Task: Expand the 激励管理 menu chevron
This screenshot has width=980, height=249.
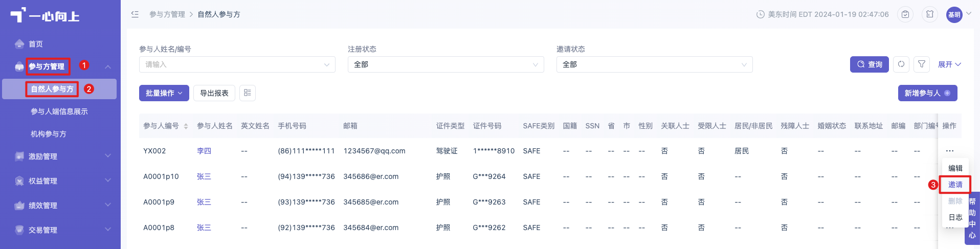Action: 108,156
